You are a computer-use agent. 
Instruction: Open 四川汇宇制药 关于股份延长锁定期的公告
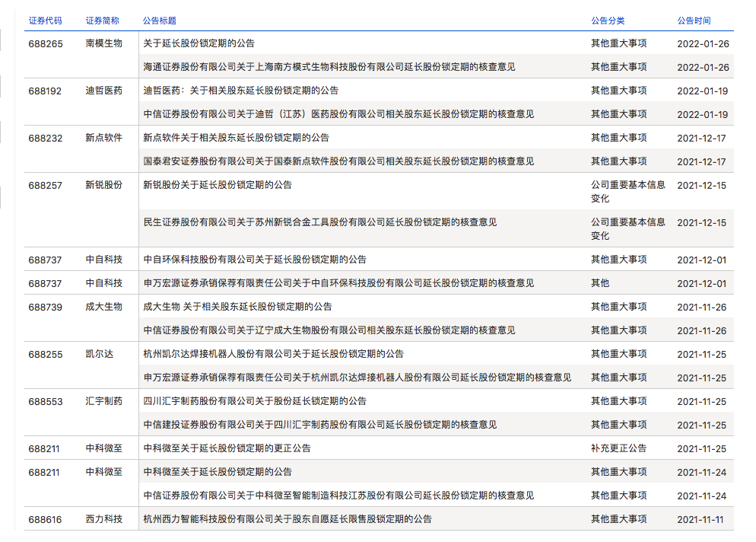pos(255,402)
